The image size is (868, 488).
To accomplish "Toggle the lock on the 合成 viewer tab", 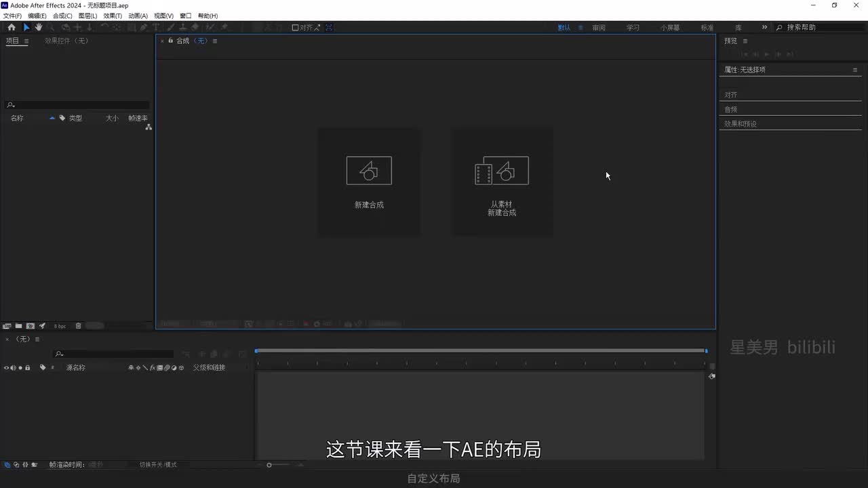I will coord(170,41).
